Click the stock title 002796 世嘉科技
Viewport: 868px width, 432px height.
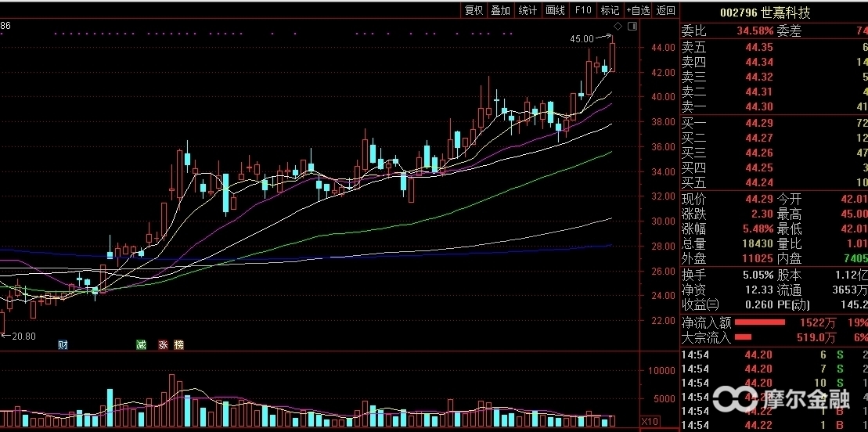(765, 13)
